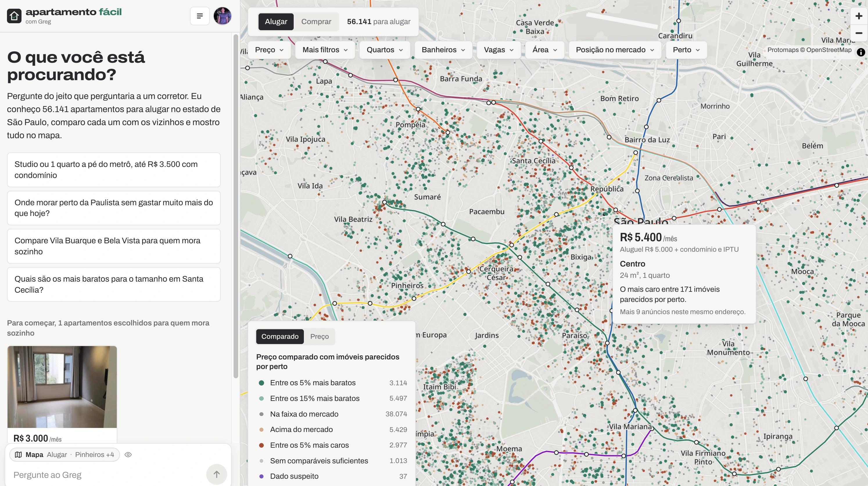The image size is (868, 486).
Task: Open the OpenStreetMap attribution link
Action: (828, 50)
